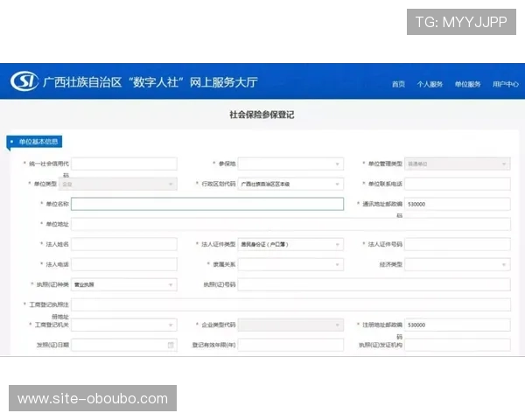Expand the 单位管理类型 dropdown

pyautogui.click(x=458, y=164)
